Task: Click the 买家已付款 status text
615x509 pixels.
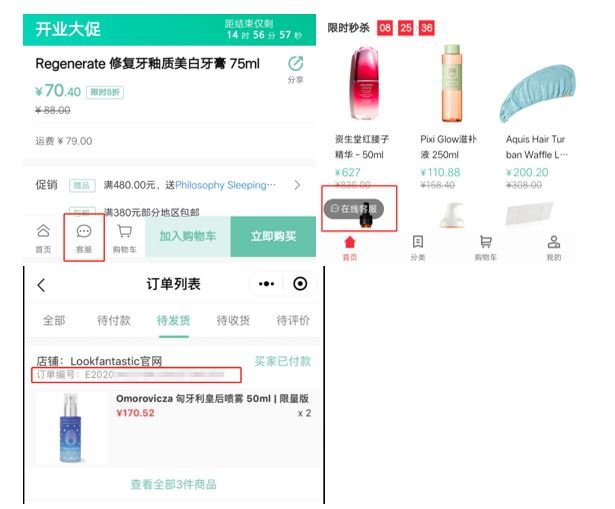Action: (282, 361)
